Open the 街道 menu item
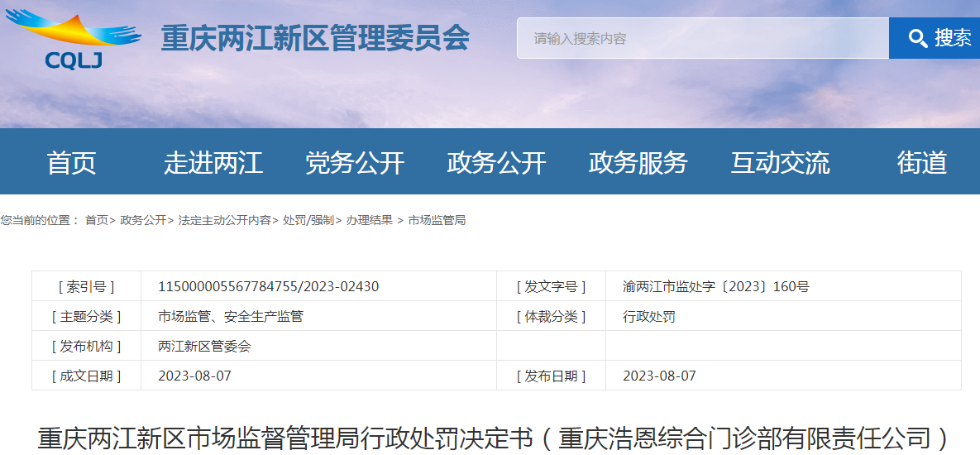Viewport: 980px width, 455px height. (922, 162)
